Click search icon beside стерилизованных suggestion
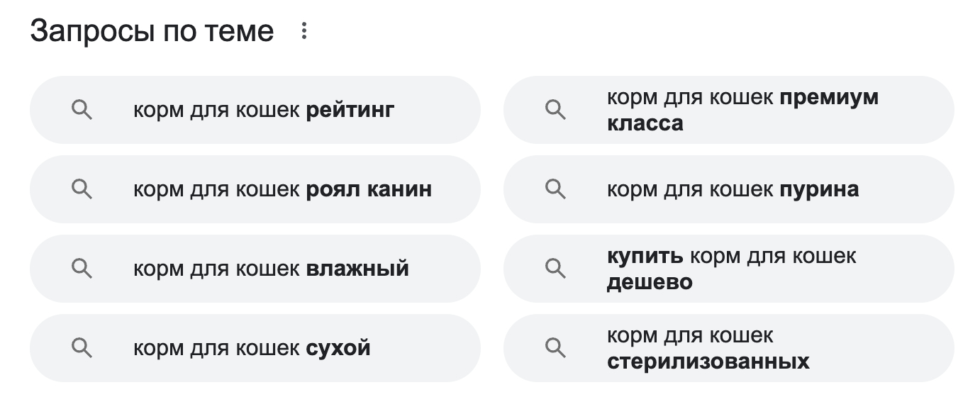The height and width of the screenshot is (414, 980). [x=555, y=348]
